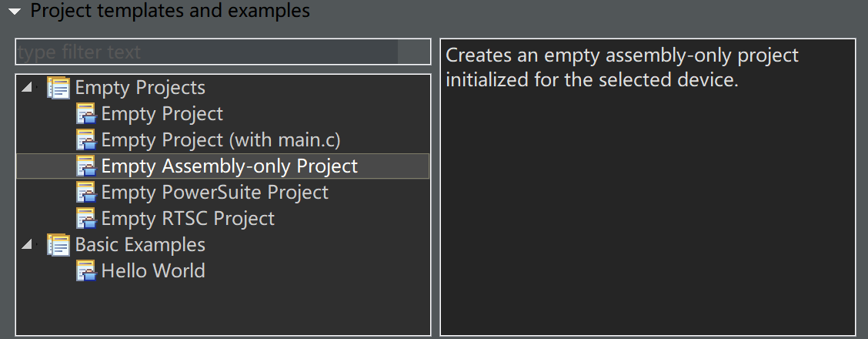The image size is (868, 339).
Task: Click the Empty Project template icon
Action: pyautogui.click(x=85, y=114)
